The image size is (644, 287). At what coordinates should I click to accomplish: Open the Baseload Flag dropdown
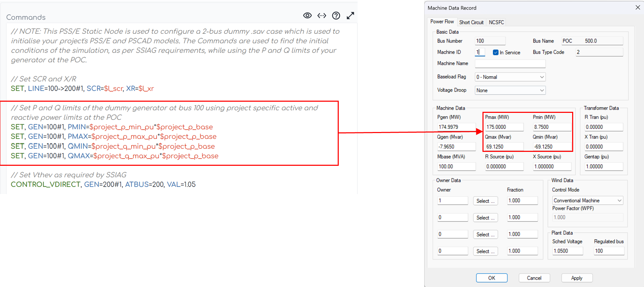click(x=510, y=77)
